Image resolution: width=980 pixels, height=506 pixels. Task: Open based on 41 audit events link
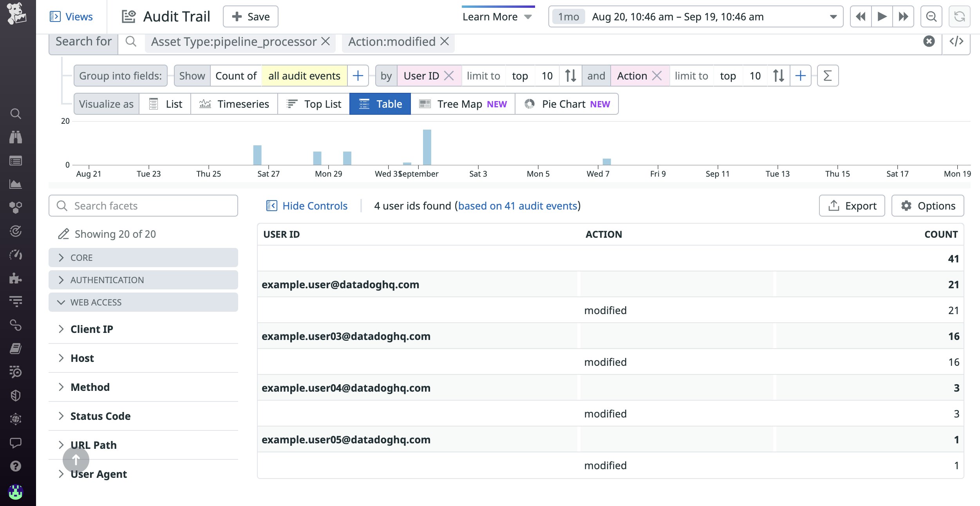(x=517, y=206)
